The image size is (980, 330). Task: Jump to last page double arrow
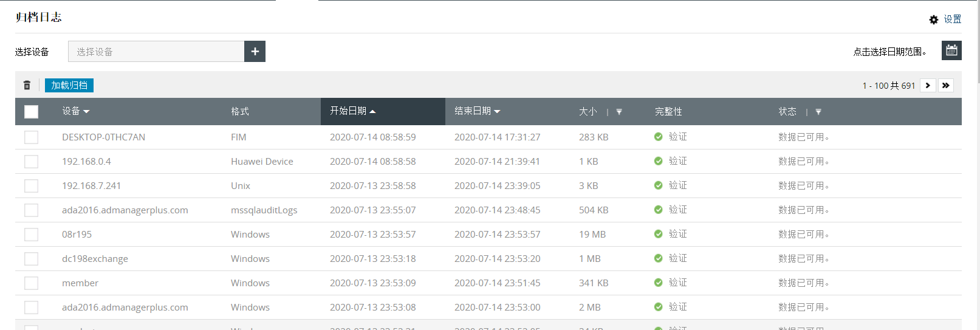tap(945, 85)
